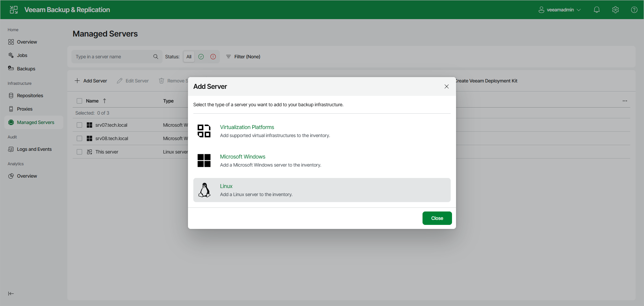Click the Edit Server toolbar button
This screenshot has height=306, width=644.
click(133, 81)
